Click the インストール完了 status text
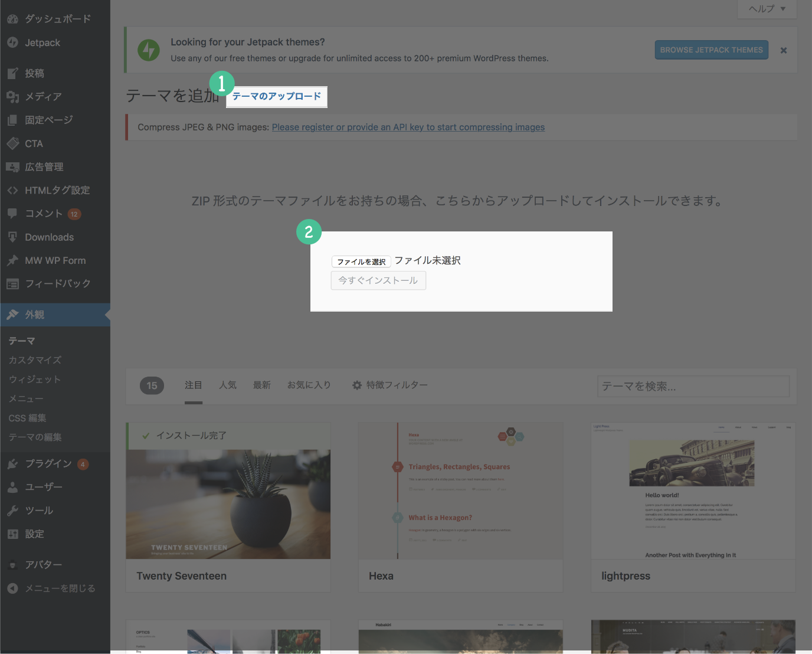This screenshot has height=654, width=812. [x=191, y=436]
